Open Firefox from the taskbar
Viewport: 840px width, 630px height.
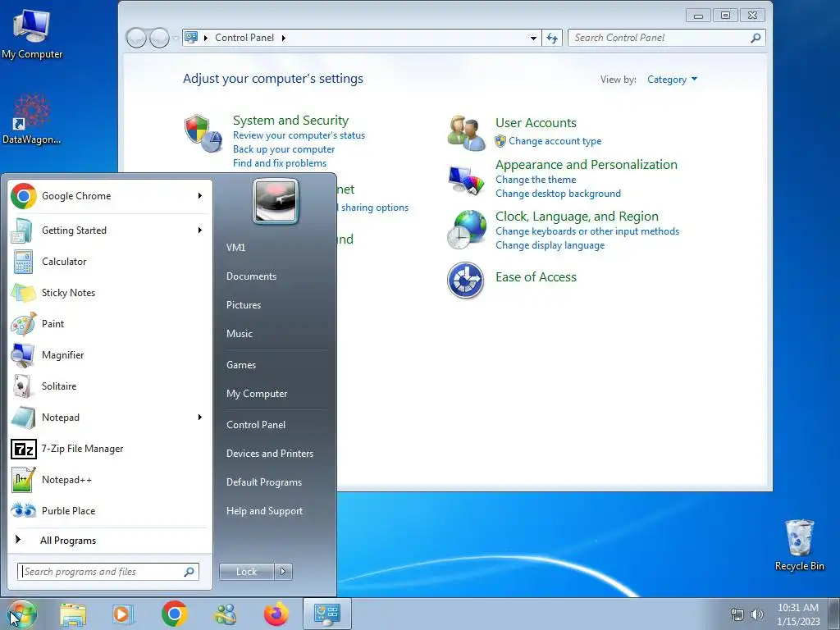coord(276,614)
